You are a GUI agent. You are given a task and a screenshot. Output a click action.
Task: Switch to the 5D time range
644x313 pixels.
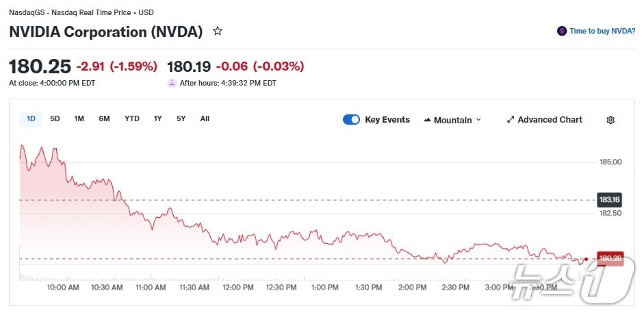point(55,118)
